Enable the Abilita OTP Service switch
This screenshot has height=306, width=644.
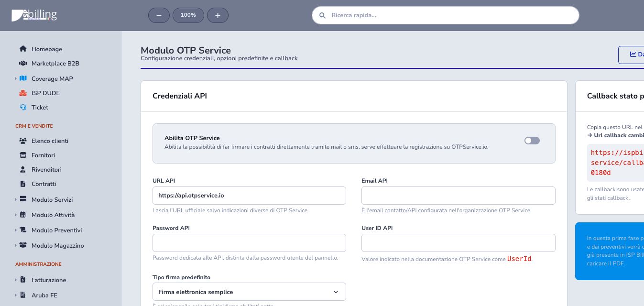click(532, 141)
